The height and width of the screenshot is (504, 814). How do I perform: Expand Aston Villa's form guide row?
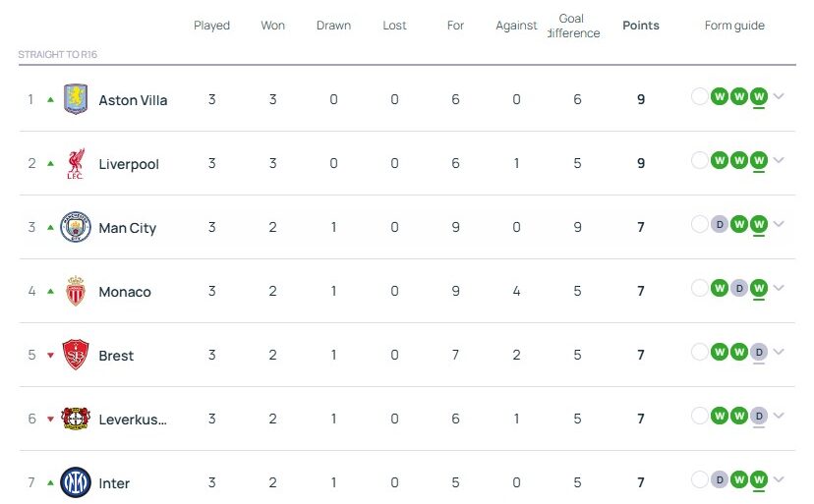[x=780, y=96]
